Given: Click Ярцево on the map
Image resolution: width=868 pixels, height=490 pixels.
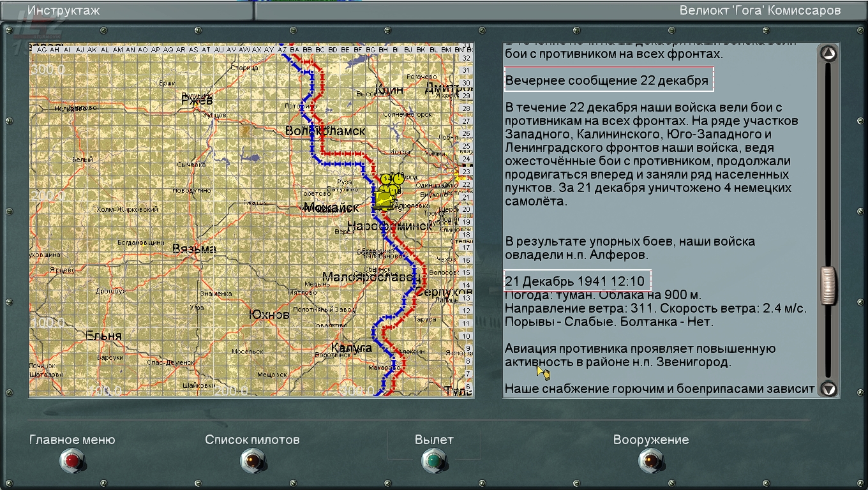Looking at the screenshot, I should coord(63,270).
